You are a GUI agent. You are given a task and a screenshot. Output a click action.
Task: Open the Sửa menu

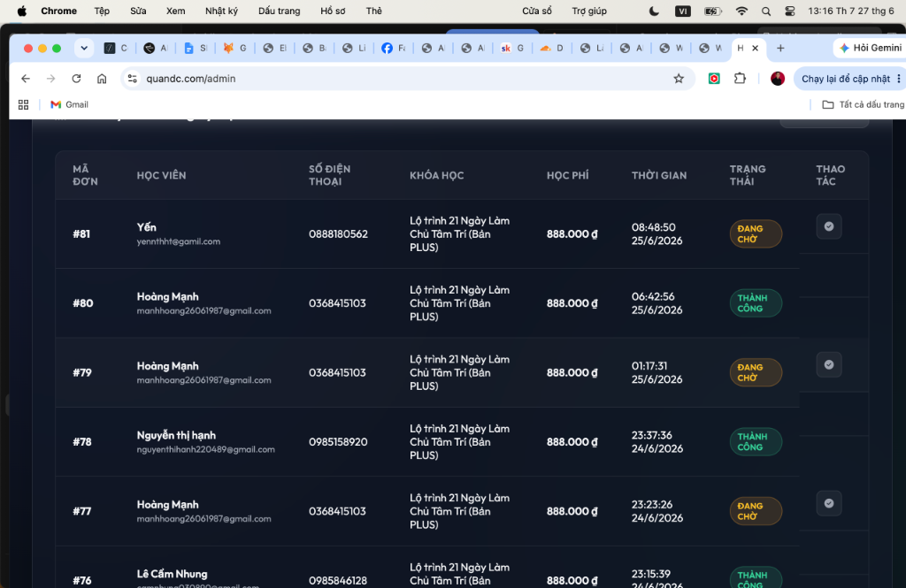click(138, 11)
